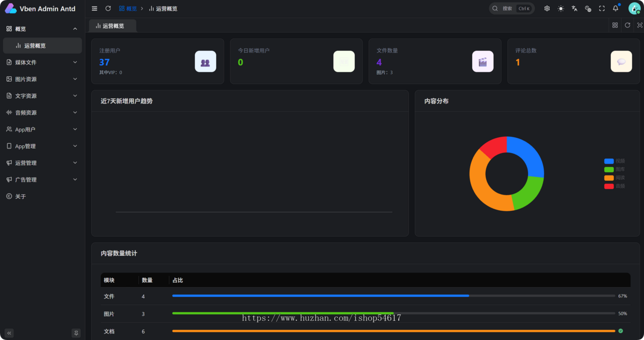Toggle the 阅读 orange legend swatch
This screenshot has width=644, height=340.
coord(609,178)
